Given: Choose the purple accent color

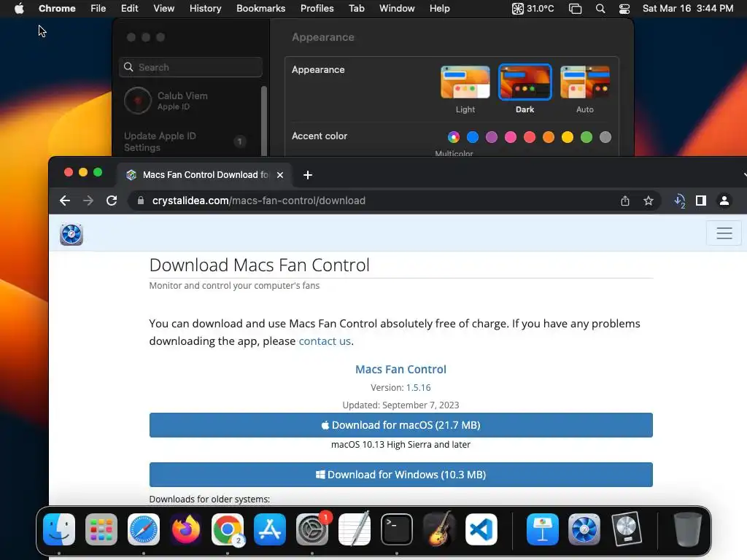Looking at the screenshot, I should pos(492,137).
